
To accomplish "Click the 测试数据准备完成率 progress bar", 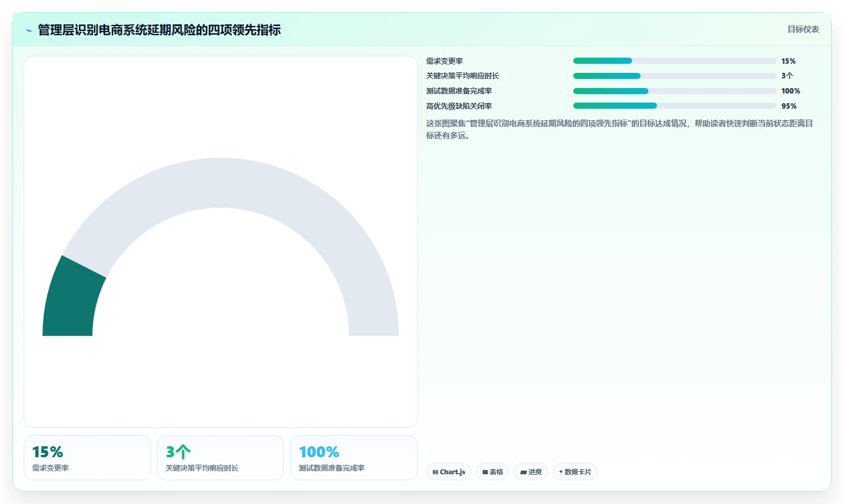I will click(x=675, y=91).
